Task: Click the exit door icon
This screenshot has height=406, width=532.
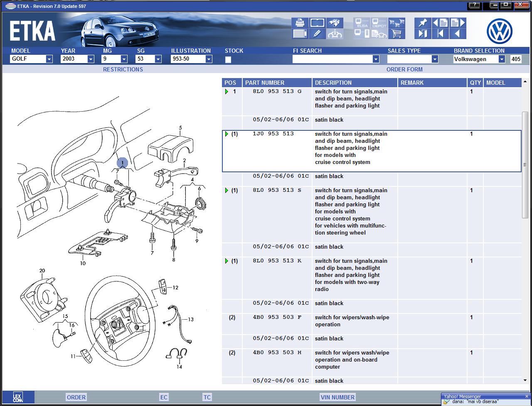Action: [423, 34]
